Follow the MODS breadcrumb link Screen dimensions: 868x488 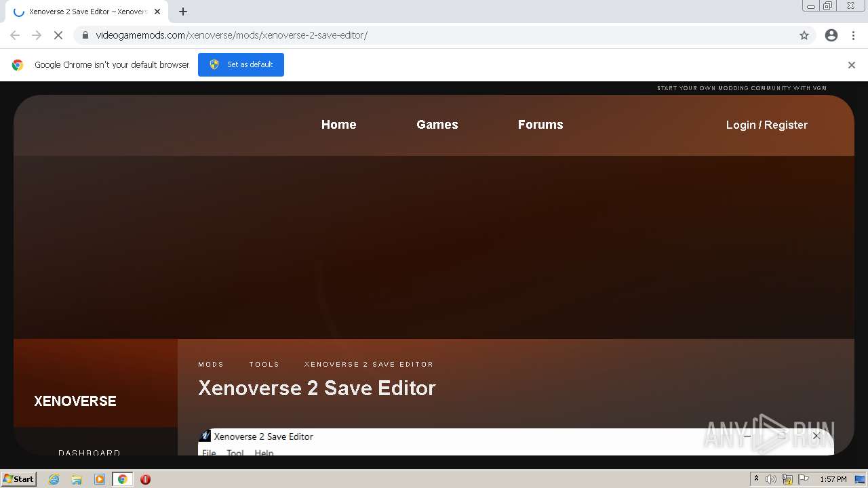tap(211, 364)
